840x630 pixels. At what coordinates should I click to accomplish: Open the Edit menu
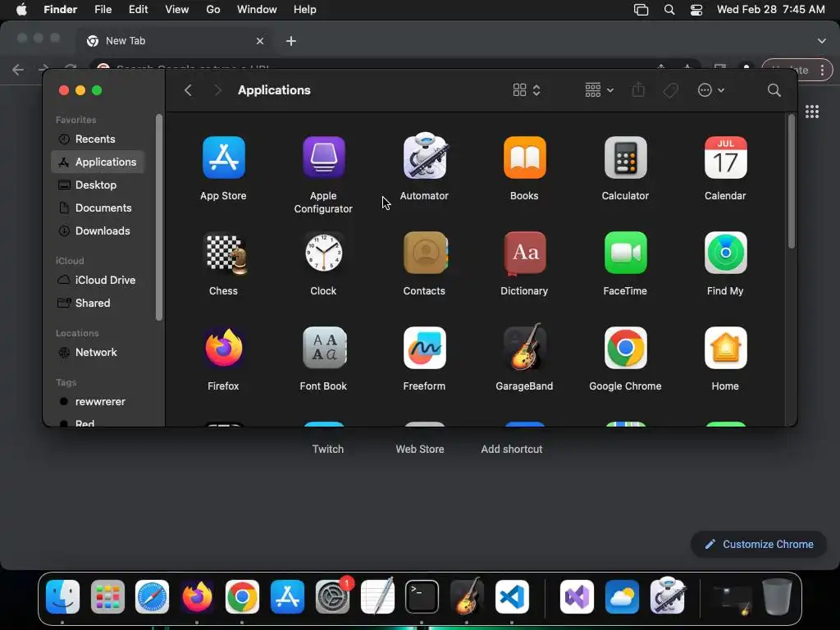pyautogui.click(x=138, y=10)
